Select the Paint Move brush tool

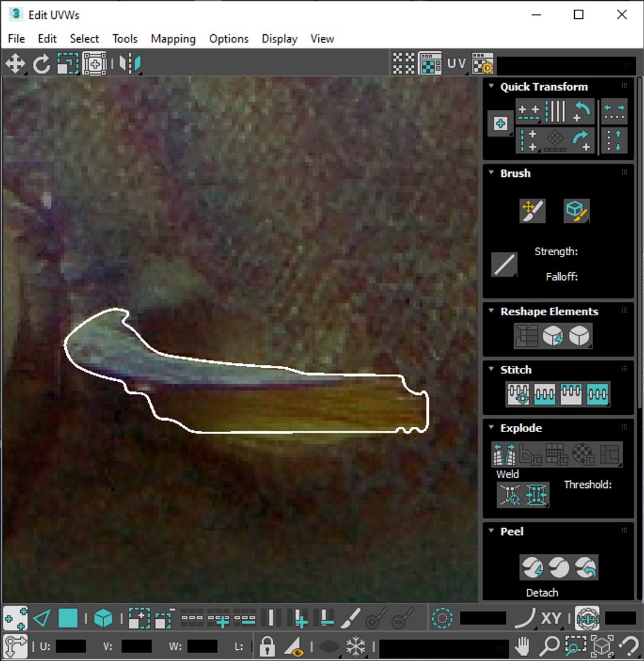[532, 211]
